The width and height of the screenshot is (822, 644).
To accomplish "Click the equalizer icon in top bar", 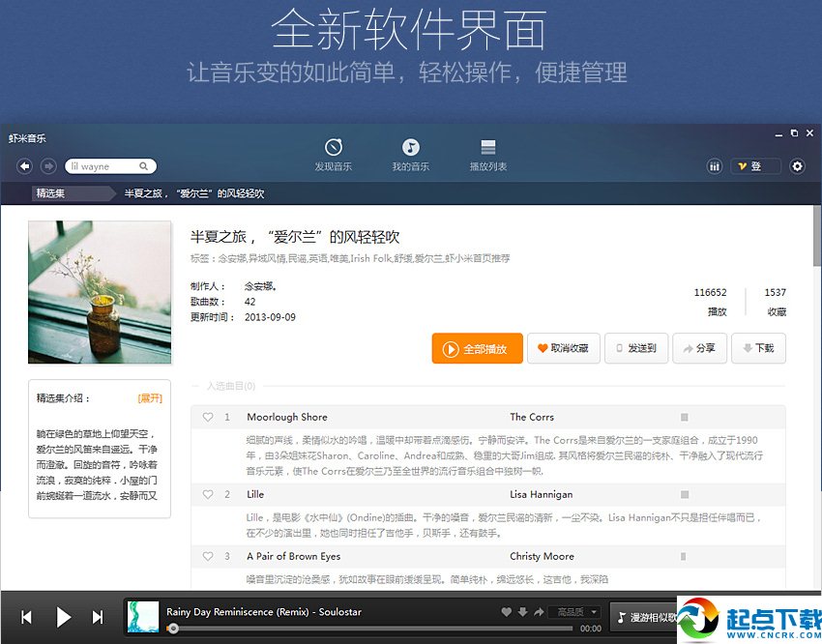I will 715,166.
